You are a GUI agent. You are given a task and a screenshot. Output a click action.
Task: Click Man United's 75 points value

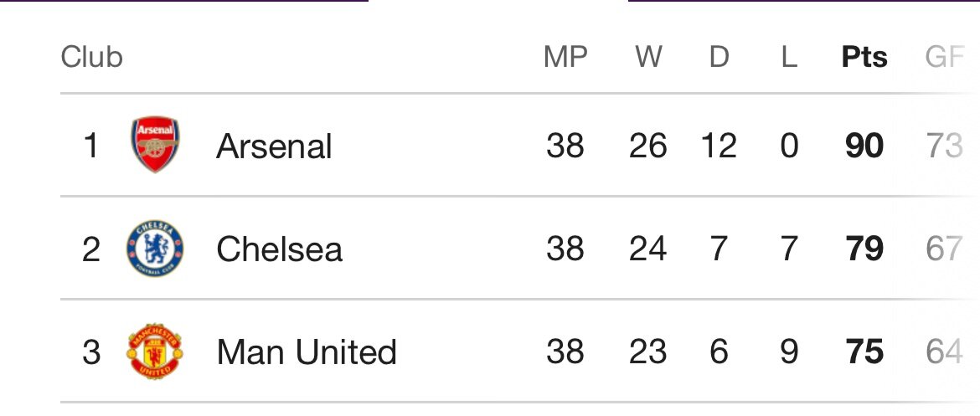point(864,351)
